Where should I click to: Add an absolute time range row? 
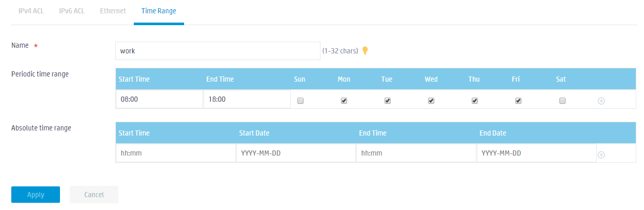pyautogui.click(x=601, y=155)
